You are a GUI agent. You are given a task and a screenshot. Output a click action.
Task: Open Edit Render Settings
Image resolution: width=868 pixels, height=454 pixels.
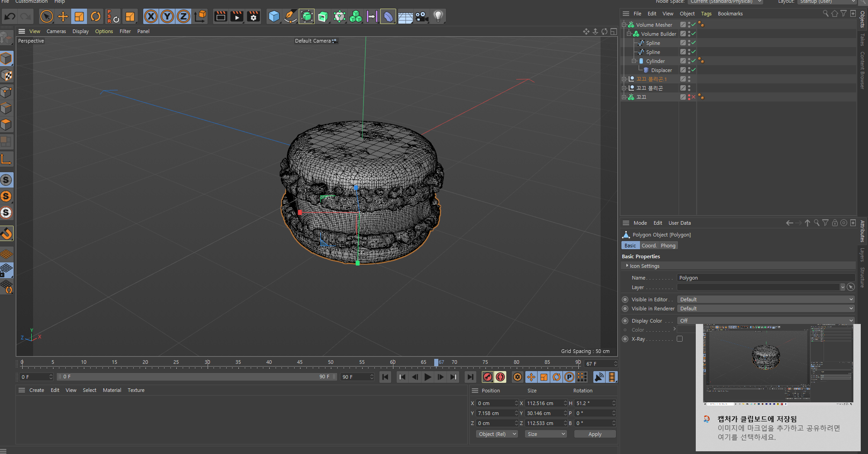253,17
